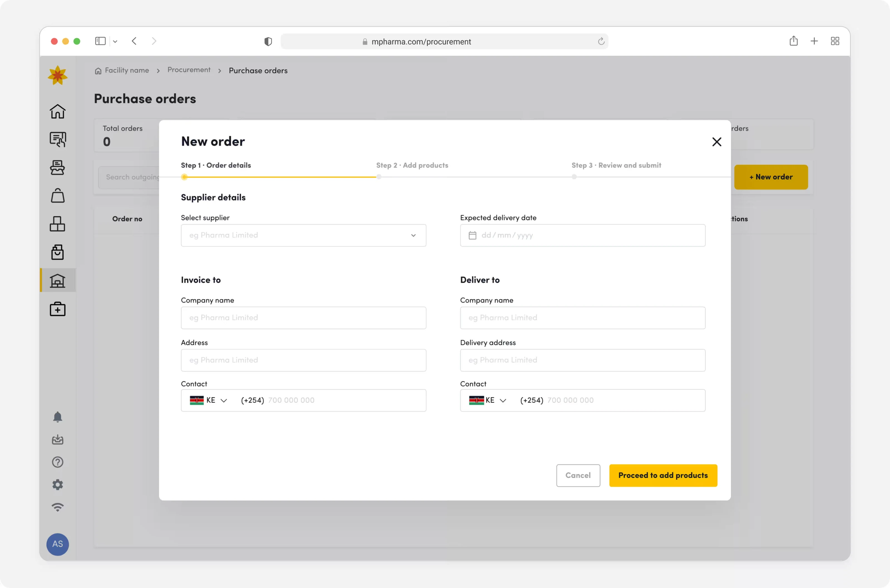Open the point-of-sale register sidebar icon
The image size is (890, 588).
[57, 168]
